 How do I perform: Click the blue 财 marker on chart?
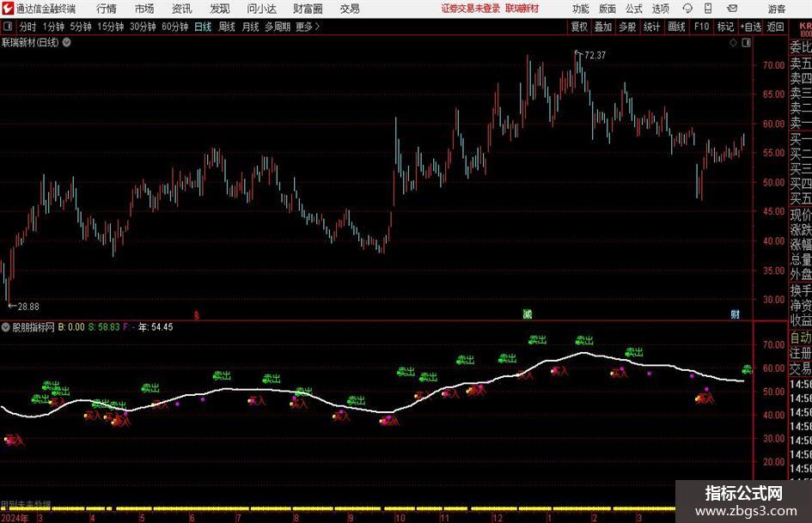coord(735,313)
